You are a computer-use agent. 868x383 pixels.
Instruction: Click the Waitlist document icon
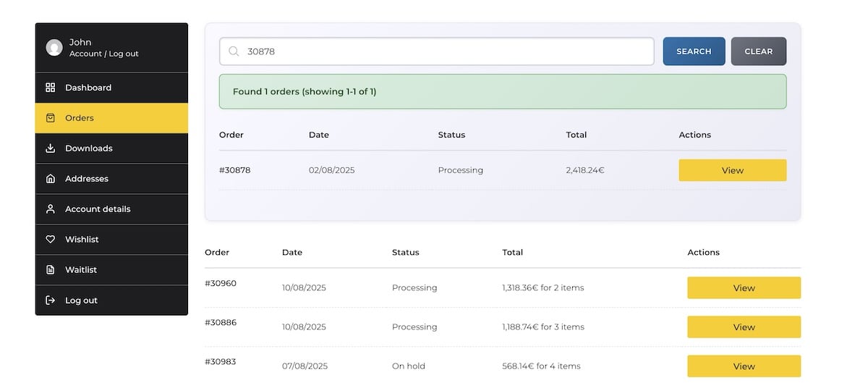(x=51, y=270)
